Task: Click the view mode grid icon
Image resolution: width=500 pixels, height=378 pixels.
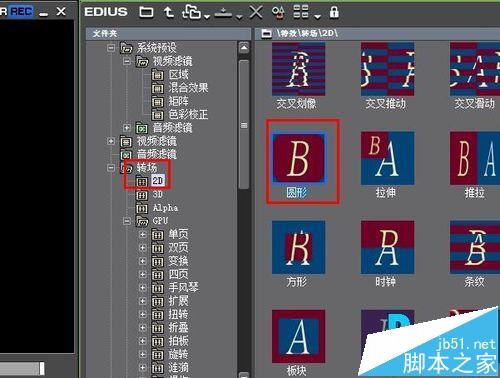Action: 301,12
